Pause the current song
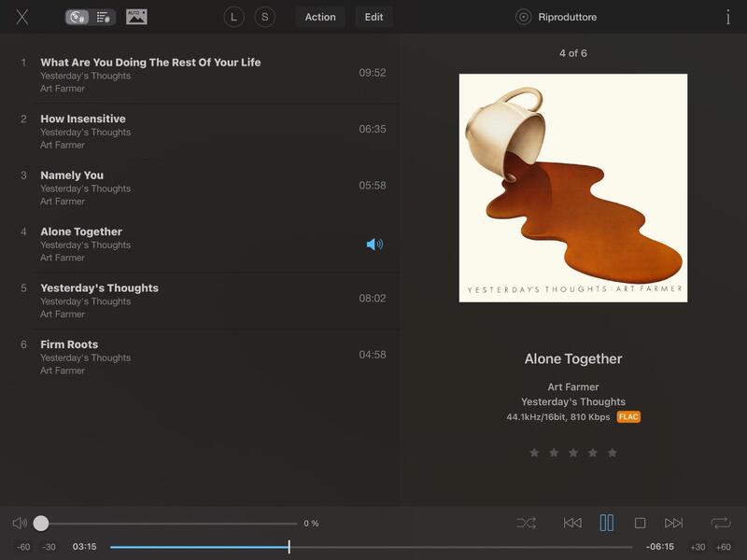Viewport: 747px width, 560px height. pos(607,524)
